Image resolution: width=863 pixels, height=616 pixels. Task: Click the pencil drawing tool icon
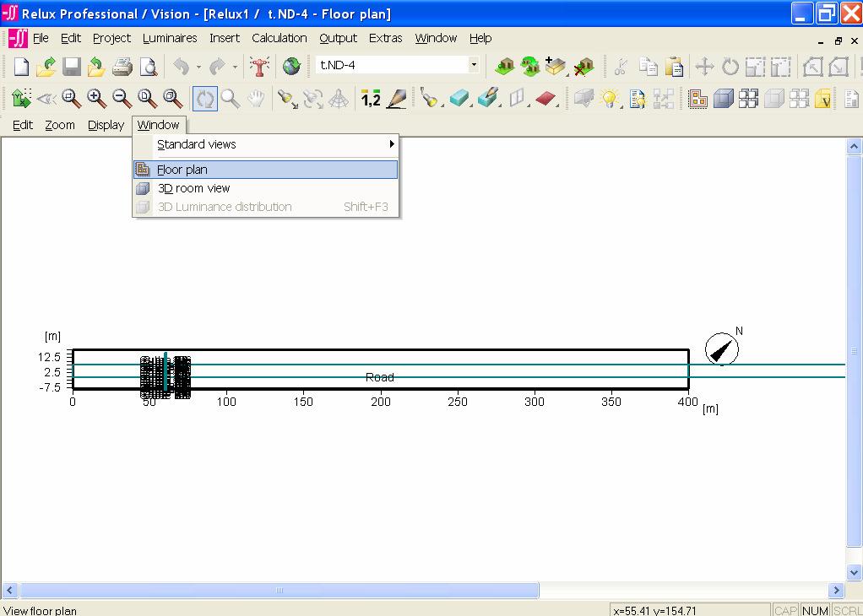point(396,99)
